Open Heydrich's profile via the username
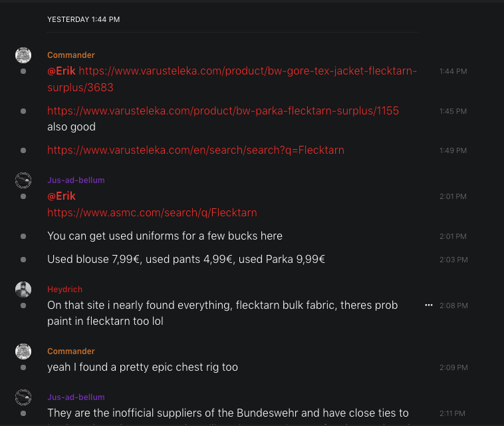The width and height of the screenshot is (504, 426). [x=64, y=290]
